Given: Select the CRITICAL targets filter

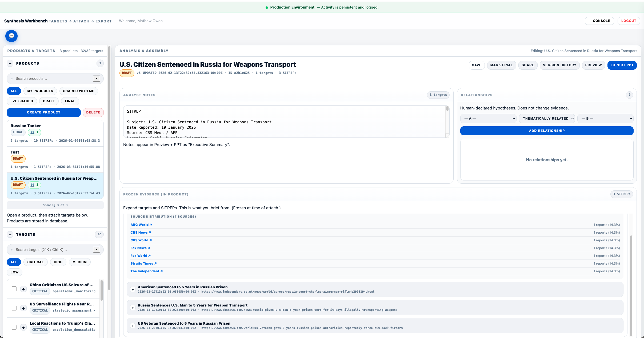Looking at the screenshot, I should [35, 262].
